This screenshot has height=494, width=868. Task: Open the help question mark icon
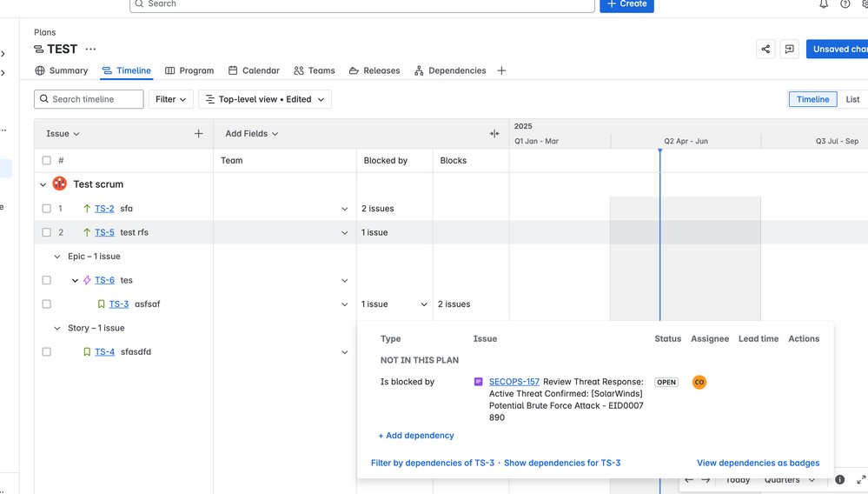(x=845, y=3)
